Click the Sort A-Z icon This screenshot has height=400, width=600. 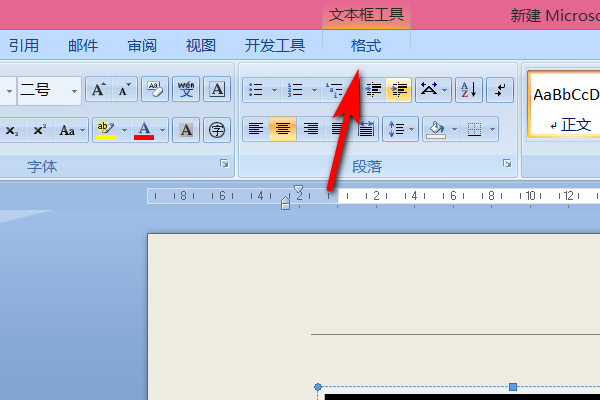469,90
